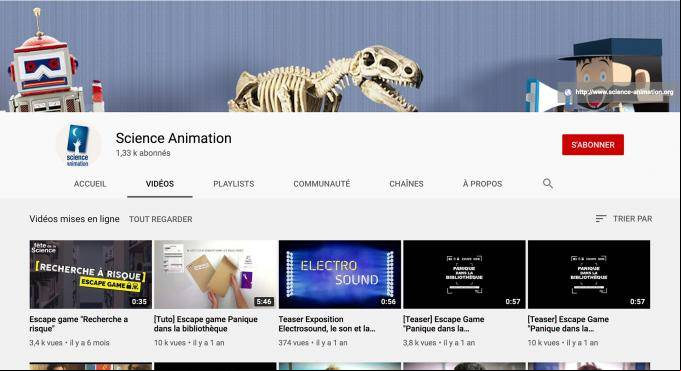
Task: Click the 374 vues · il y a 1 an text
Action: (313, 343)
